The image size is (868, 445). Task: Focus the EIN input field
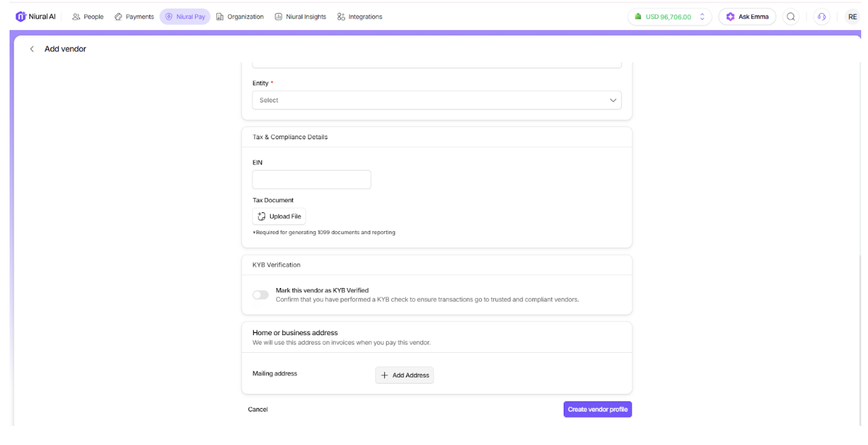(x=311, y=180)
